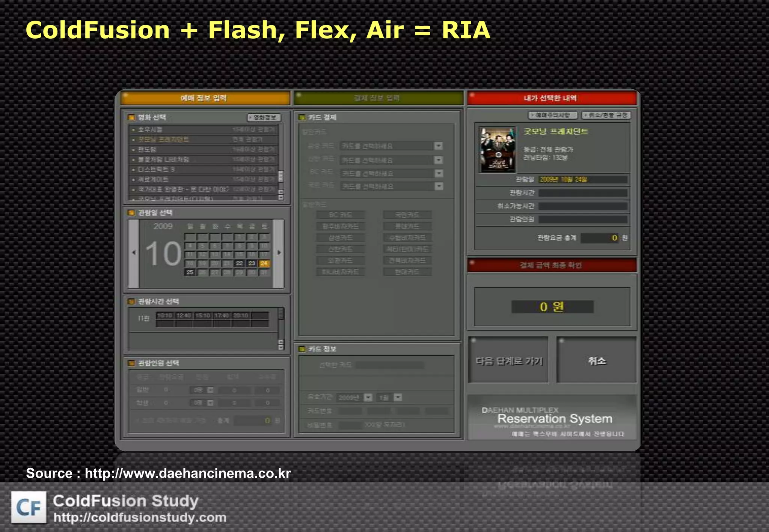Open the 결제 정보 입력 olive tab
The image size is (769, 532).
(378, 98)
